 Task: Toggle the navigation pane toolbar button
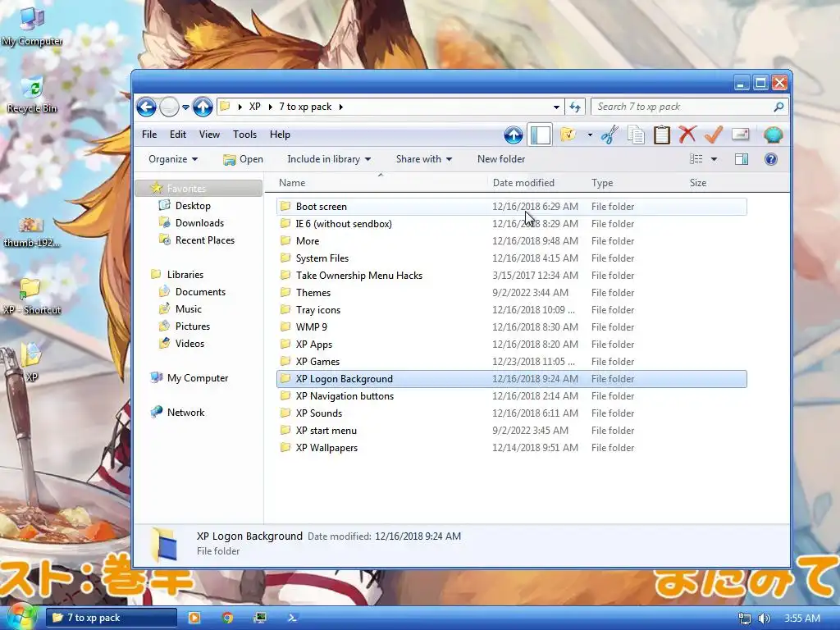point(540,135)
